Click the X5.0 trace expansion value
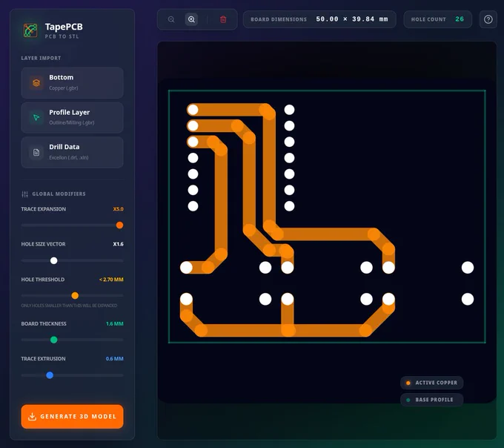Viewport: 504px width, 448px height. point(119,209)
